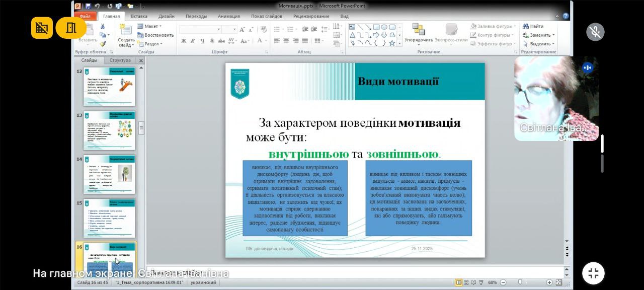644x290 pixels.
Task: Select slide 14 thumbnail
Action: coord(110,174)
